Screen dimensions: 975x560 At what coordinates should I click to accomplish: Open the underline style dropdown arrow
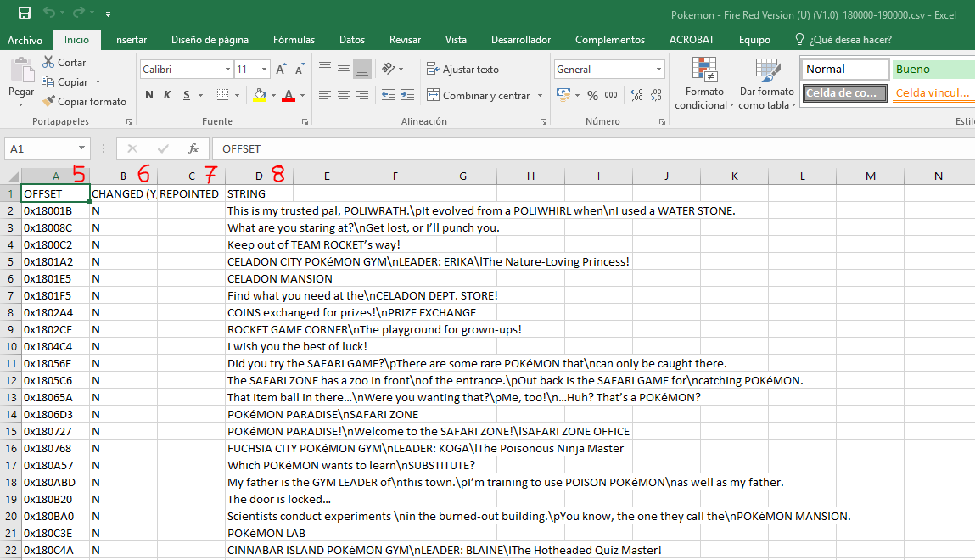[200, 95]
